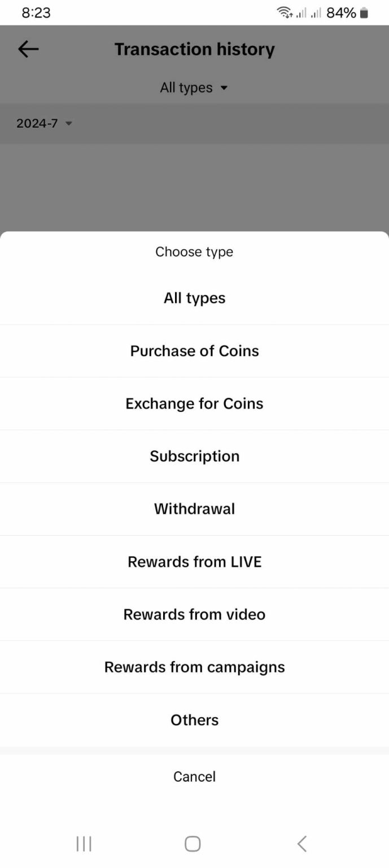
Task: Choose Exchange for Coins
Action: click(194, 403)
